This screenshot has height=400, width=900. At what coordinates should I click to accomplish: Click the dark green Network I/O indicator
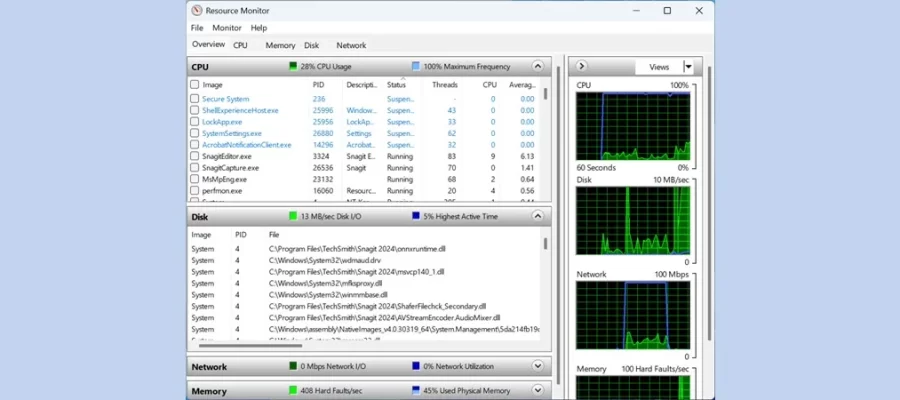click(293, 366)
